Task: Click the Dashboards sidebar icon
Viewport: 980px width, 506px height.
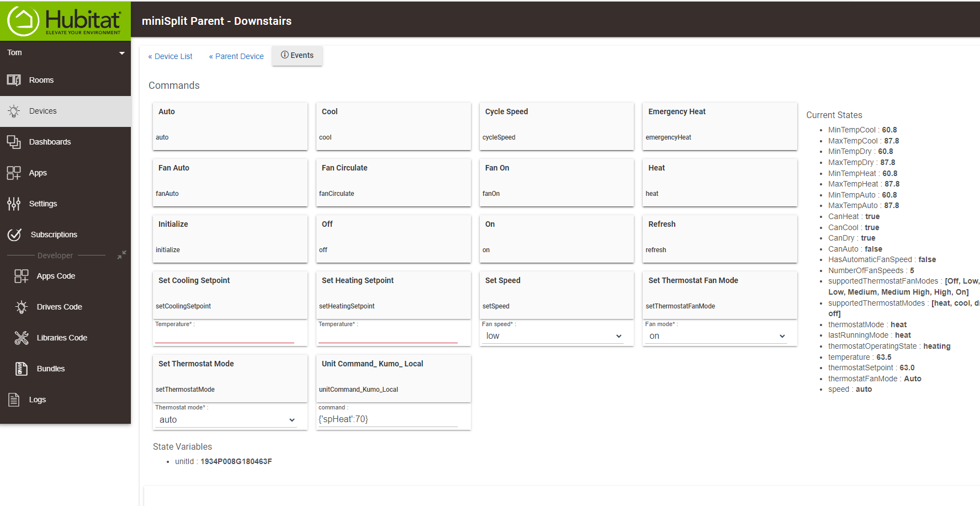Action: click(x=14, y=142)
